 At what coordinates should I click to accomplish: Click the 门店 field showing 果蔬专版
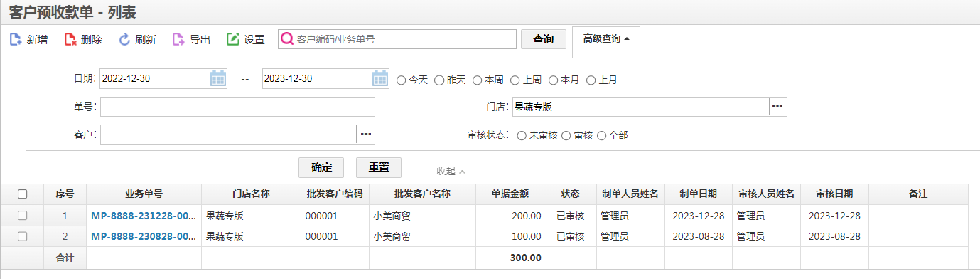pos(640,107)
